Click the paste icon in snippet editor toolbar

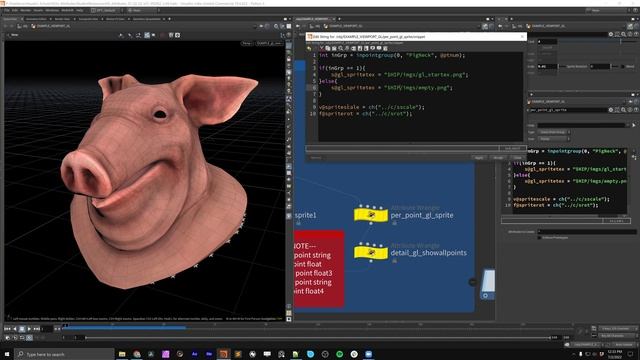(334, 48)
